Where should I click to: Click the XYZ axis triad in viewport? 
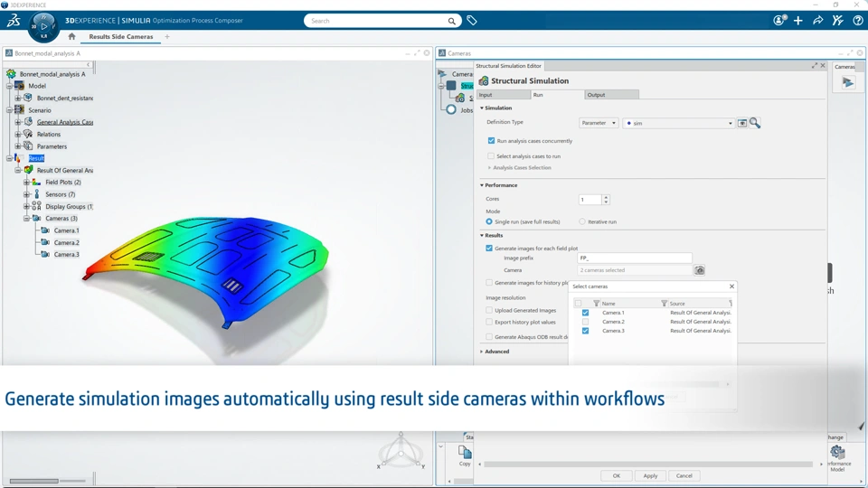pyautogui.click(x=401, y=451)
